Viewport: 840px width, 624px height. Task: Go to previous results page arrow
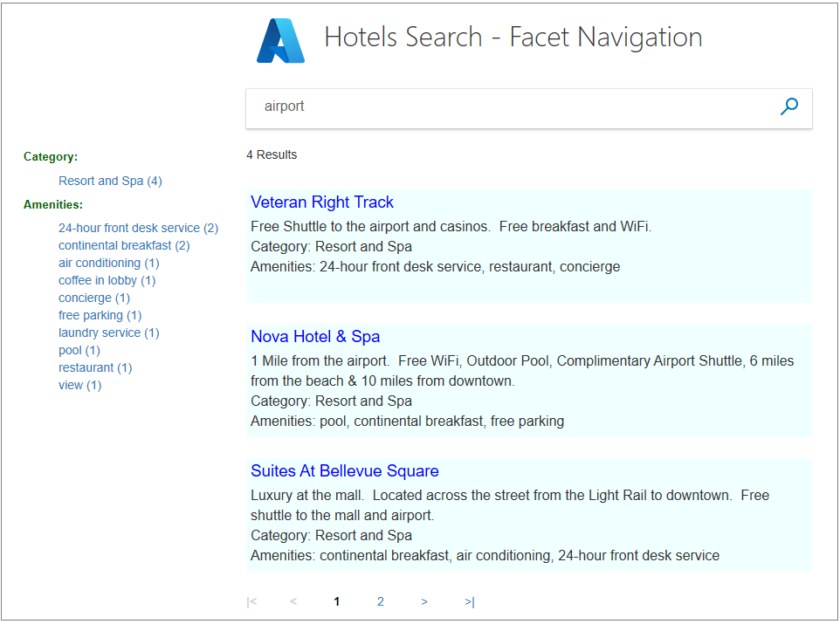(293, 601)
